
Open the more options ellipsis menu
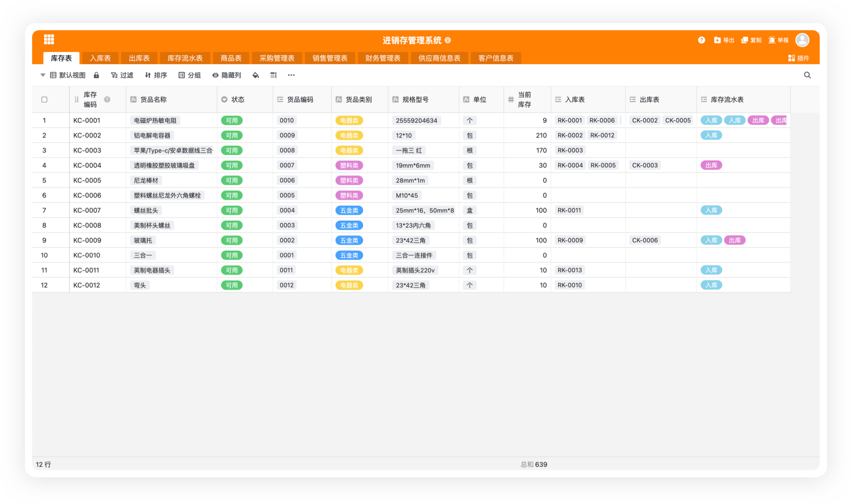click(x=291, y=75)
